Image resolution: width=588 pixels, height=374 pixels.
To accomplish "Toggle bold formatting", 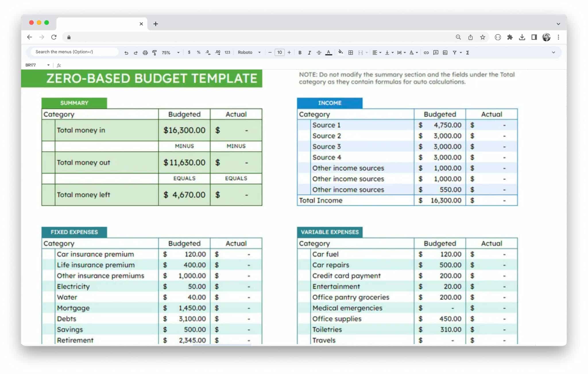I will pos(300,53).
